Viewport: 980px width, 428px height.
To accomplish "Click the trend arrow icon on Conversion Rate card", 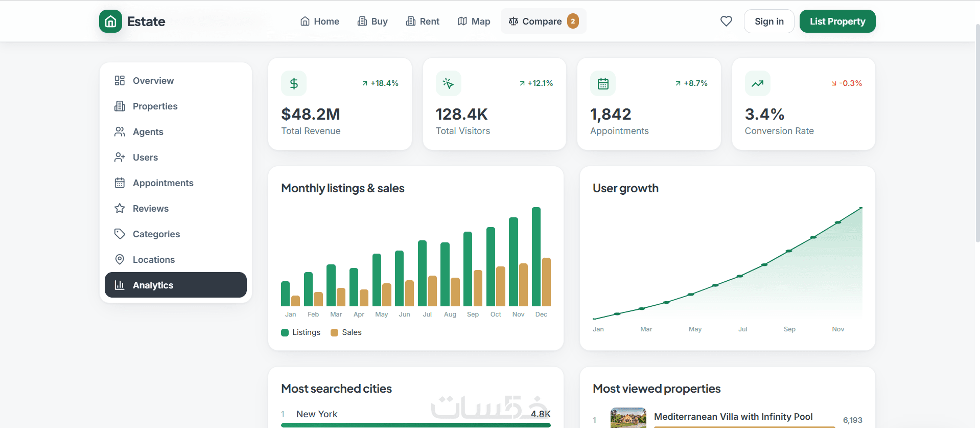I will point(758,83).
